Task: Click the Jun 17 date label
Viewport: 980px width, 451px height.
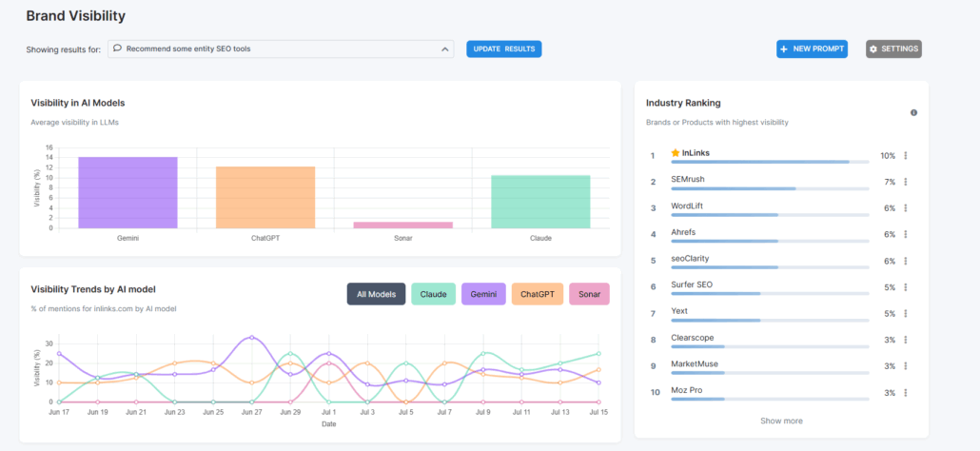Action: pos(60,412)
